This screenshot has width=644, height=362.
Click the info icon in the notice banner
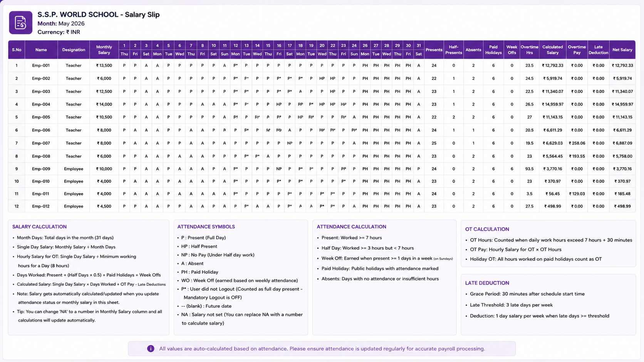151,349
